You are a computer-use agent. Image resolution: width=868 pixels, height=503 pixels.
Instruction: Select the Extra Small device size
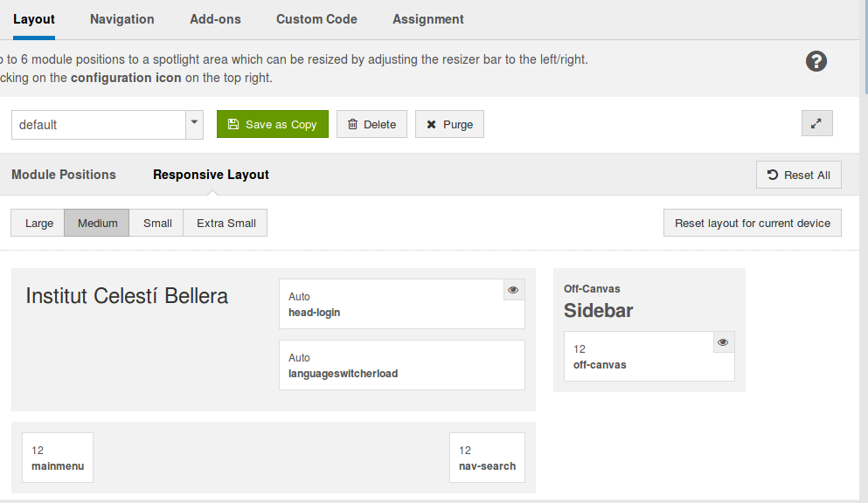(x=226, y=223)
